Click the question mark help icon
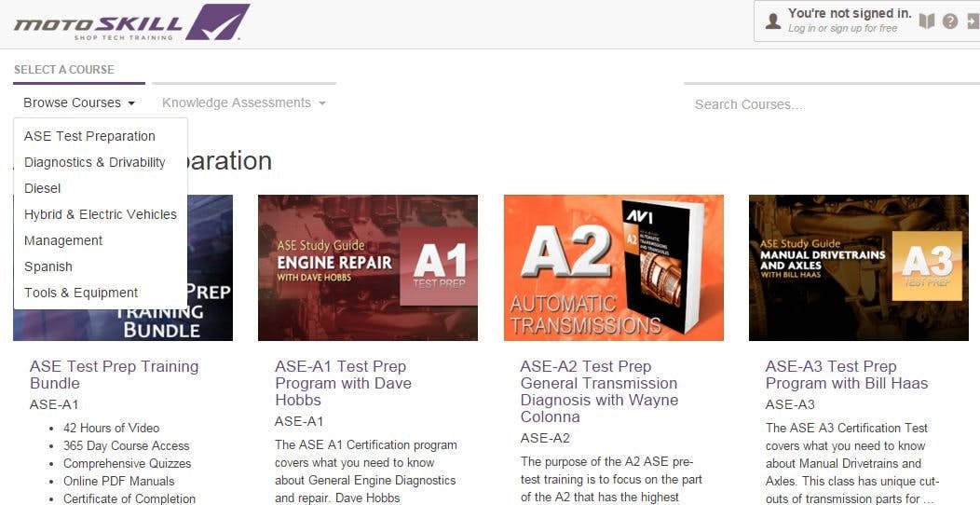 pyautogui.click(x=950, y=21)
